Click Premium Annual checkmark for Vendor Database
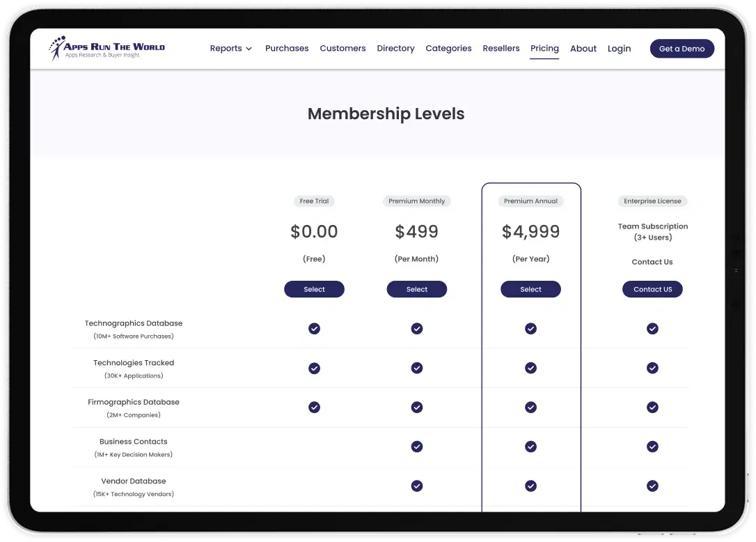 click(531, 486)
